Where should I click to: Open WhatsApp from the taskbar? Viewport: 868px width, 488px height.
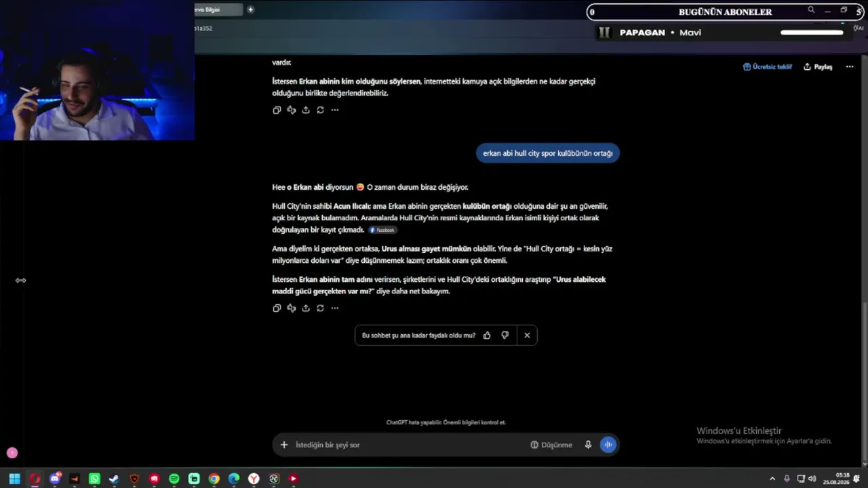coord(94,479)
